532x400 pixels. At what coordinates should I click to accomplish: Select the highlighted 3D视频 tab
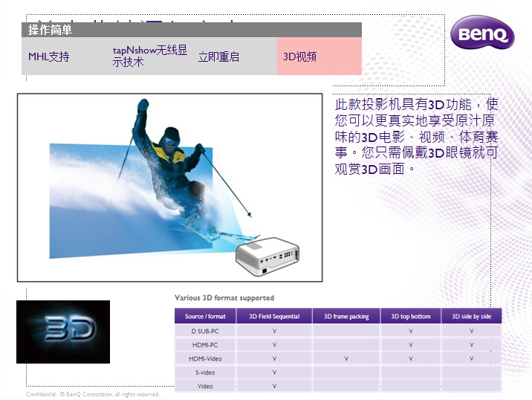[300, 57]
